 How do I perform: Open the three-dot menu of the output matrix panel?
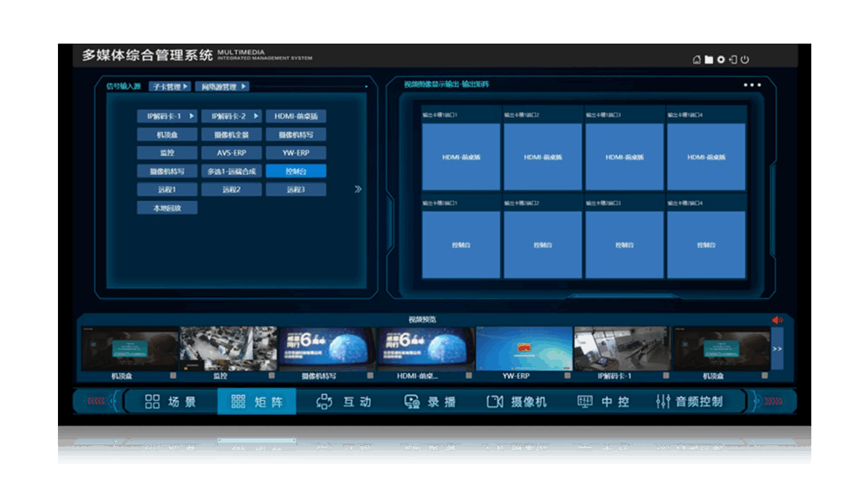tap(752, 85)
